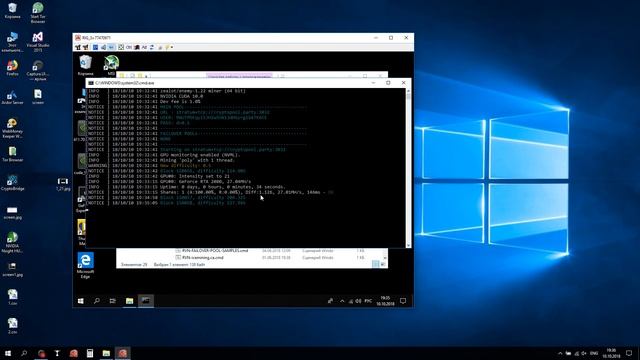Select the 1_21.jpg file on the desktop
Viewport: 640px width, 360px height.
63,184
